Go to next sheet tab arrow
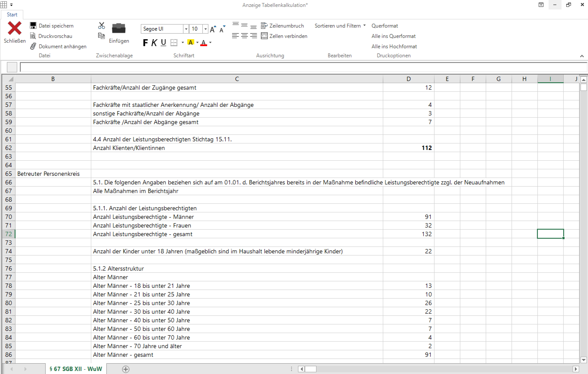588x374 pixels. click(x=25, y=369)
